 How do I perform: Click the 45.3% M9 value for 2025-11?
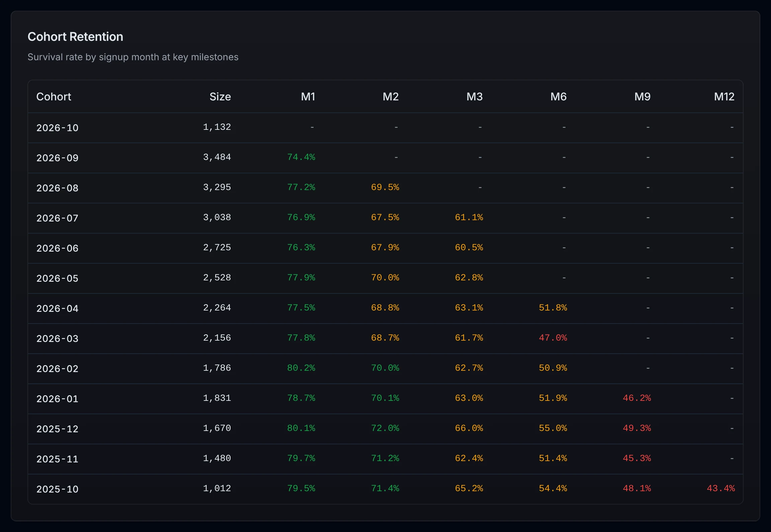(x=637, y=458)
